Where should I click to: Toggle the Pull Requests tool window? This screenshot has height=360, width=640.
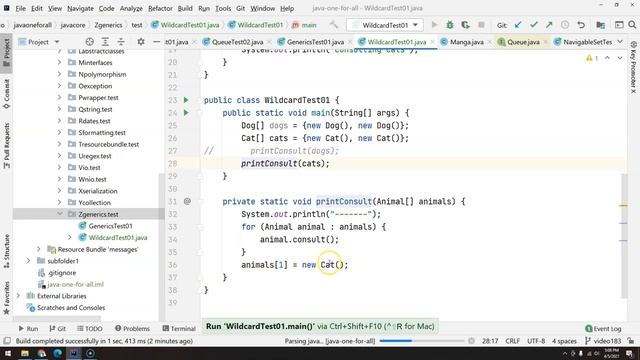tap(7, 146)
